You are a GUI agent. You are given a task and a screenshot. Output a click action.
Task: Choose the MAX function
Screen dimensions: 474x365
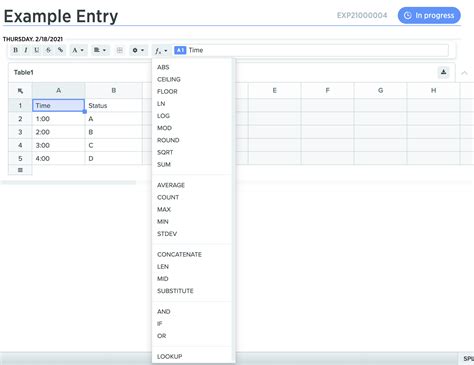pos(164,209)
